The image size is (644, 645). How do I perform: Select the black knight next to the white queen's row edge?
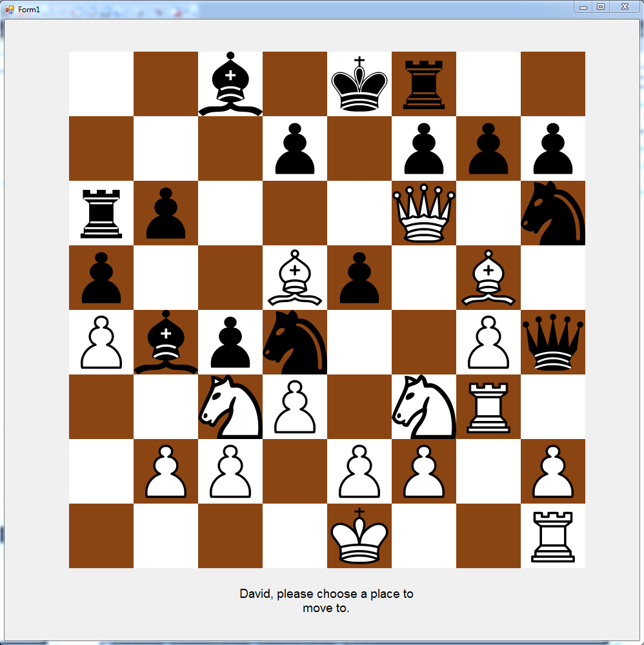pyautogui.click(x=553, y=213)
